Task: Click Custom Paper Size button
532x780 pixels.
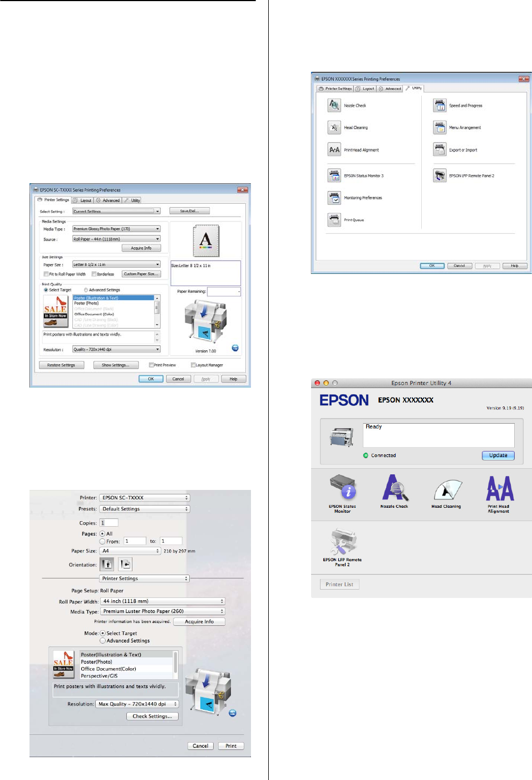Action: [x=141, y=274]
